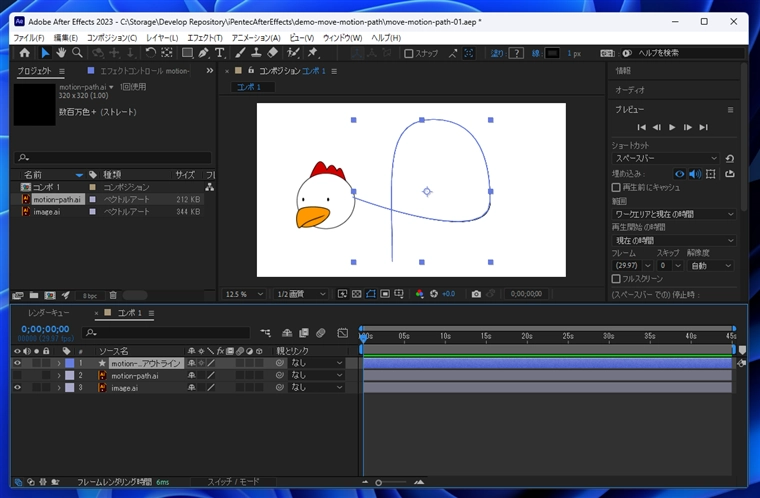This screenshot has height=498, width=760.
Task: Open the 1/2画質 resolution dropdown
Action: (301, 294)
